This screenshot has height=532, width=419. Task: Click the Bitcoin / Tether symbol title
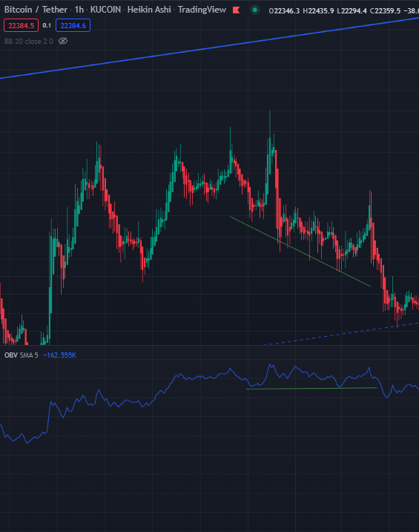point(36,10)
